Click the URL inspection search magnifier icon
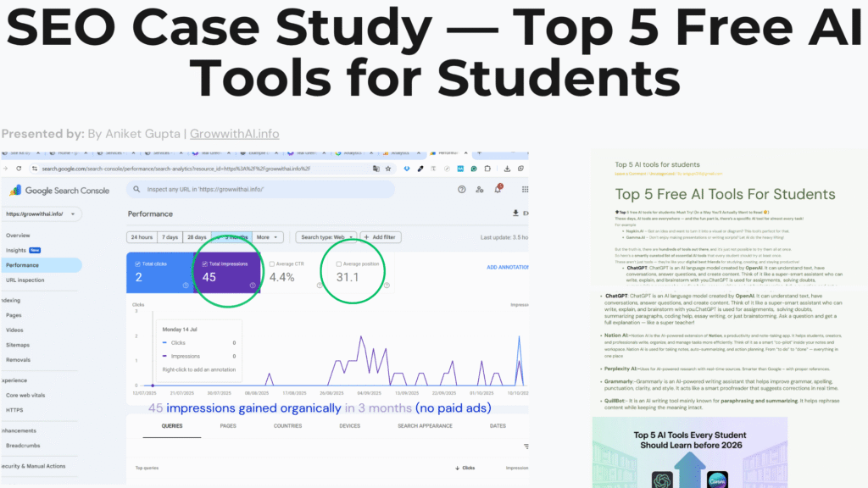 coord(136,190)
